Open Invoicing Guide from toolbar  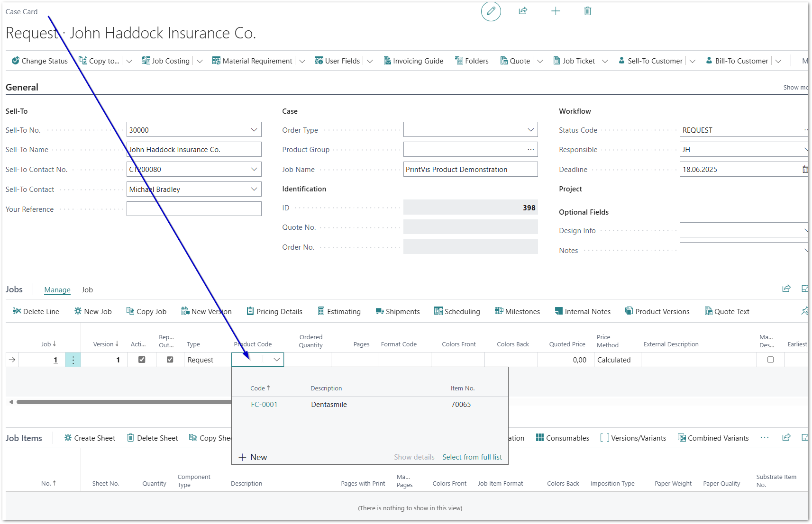point(413,61)
